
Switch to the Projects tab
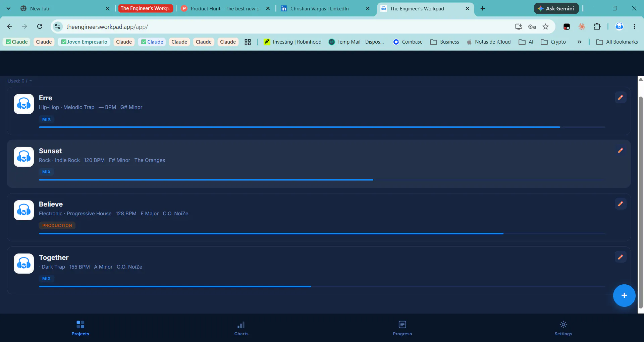[80, 328]
